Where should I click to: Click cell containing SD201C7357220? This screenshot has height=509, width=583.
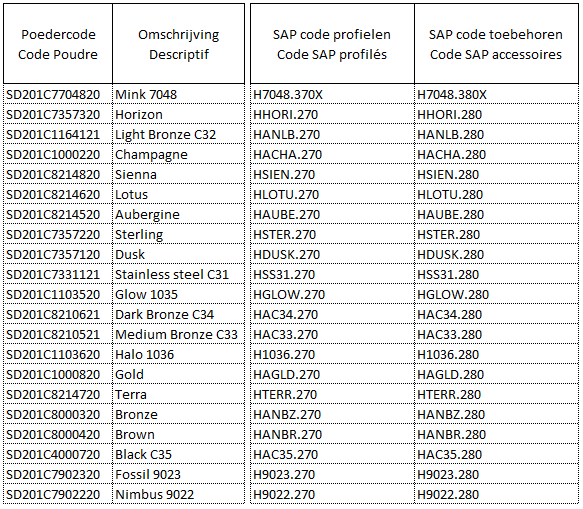click(58, 235)
